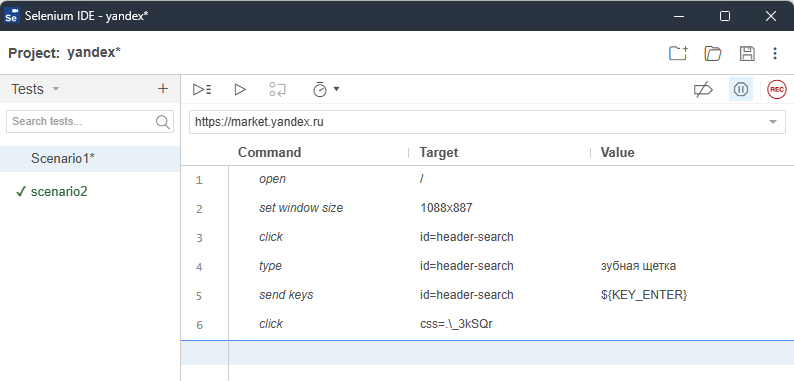This screenshot has width=794, height=381.
Task: Run the current test
Action: pyautogui.click(x=240, y=90)
